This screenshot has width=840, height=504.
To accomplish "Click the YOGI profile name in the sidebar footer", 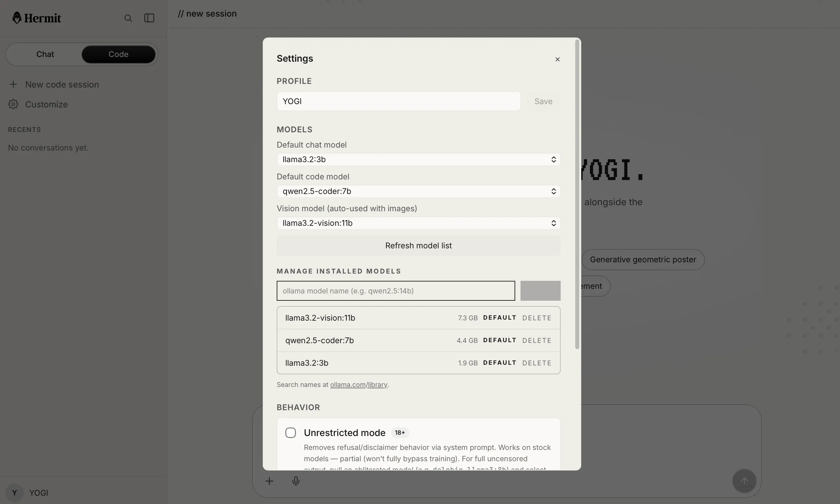I will point(39,493).
